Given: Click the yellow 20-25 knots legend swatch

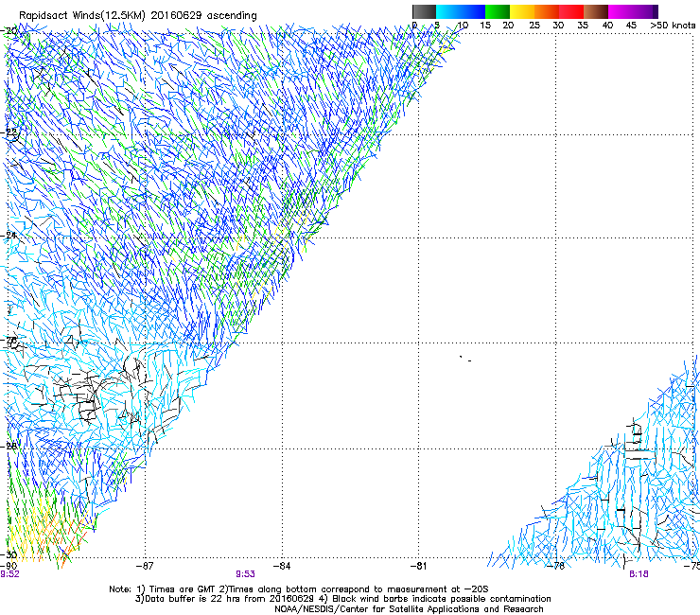Looking at the screenshot, I should pos(522,11).
